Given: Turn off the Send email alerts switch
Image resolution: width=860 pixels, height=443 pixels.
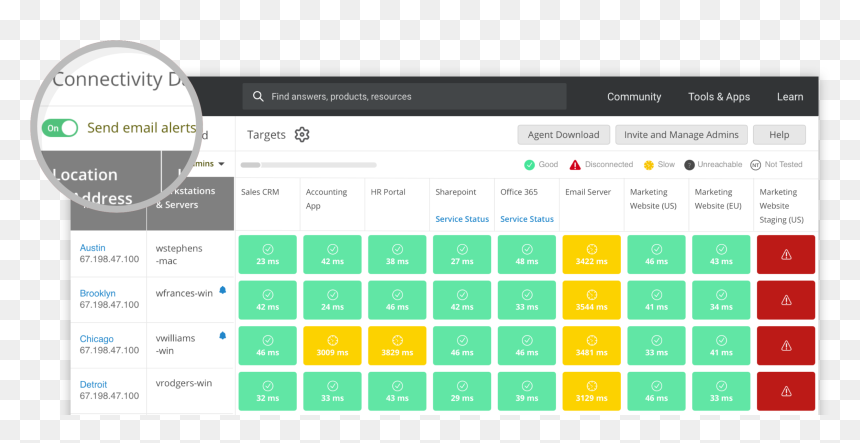Looking at the screenshot, I should point(60,128).
